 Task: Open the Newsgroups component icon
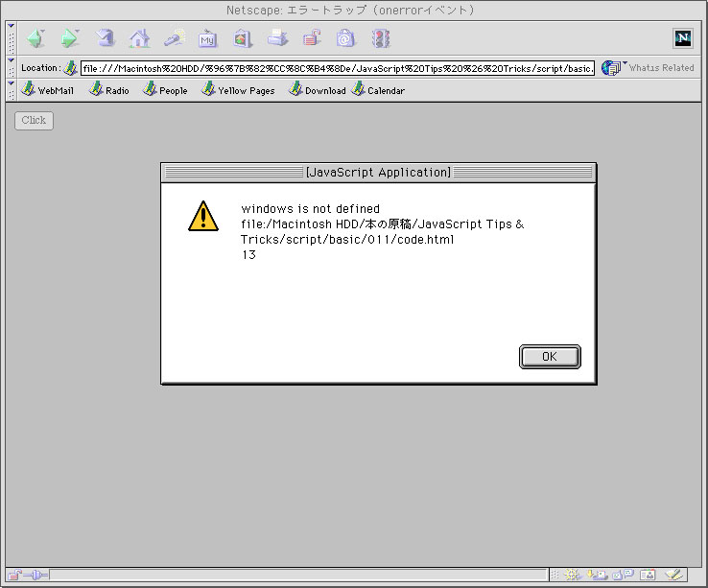pos(624,575)
